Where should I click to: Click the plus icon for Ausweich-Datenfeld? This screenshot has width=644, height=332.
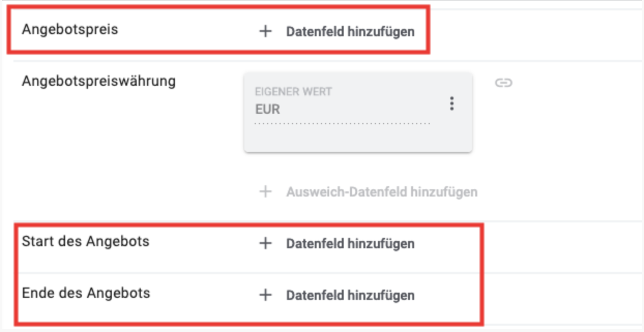tap(265, 192)
